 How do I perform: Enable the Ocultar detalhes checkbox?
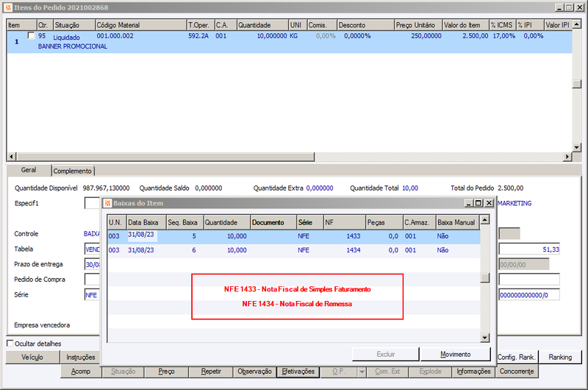(x=10, y=343)
